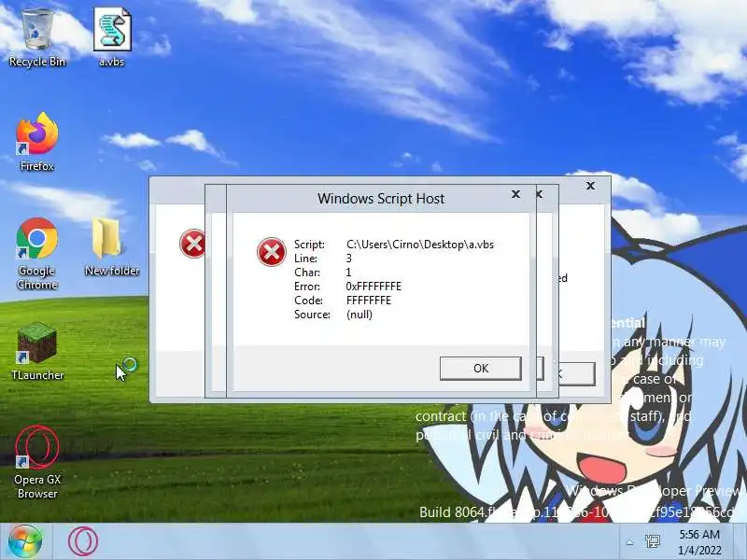
Task: Open the Start menu orb
Action: tap(25, 541)
